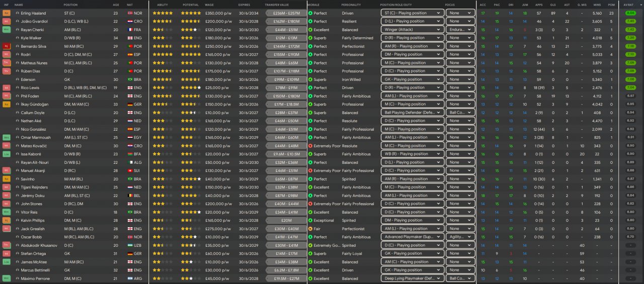
Task: Click Erling Haaland's Norway flag
Action: [130, 13]
